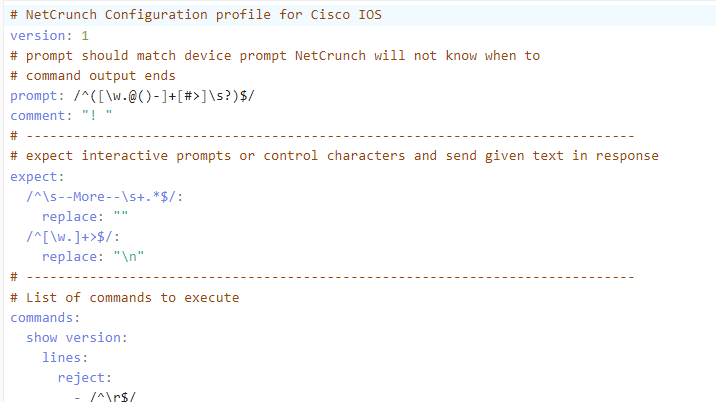Click the 'comment' key label
The height and width of the screenshot is (402, 716).
[37, 116]
